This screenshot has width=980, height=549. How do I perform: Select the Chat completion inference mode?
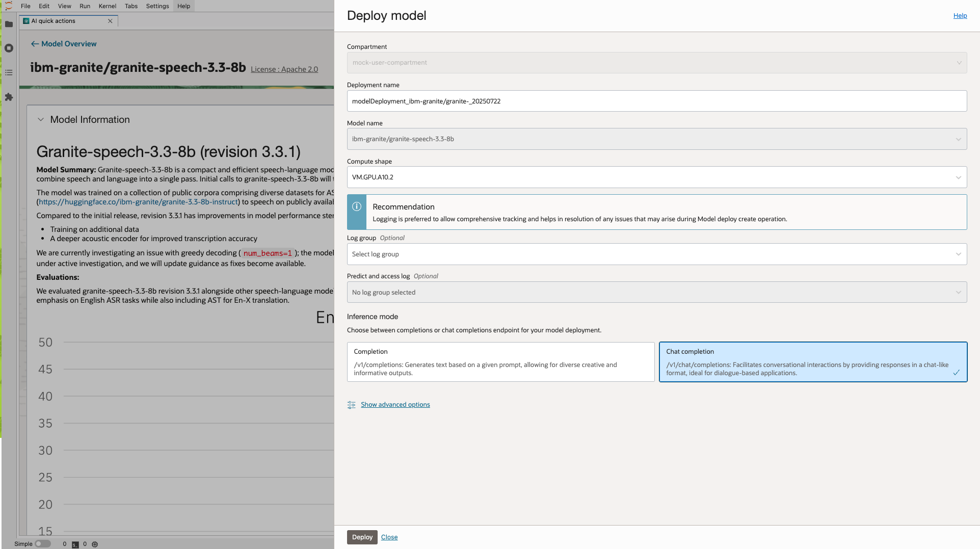[813, 362]
